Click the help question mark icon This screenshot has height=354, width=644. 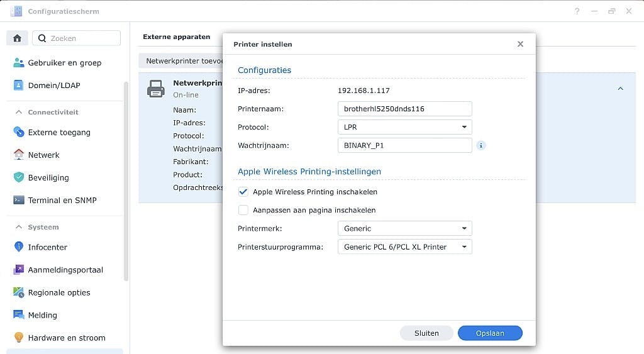point(577,11)
